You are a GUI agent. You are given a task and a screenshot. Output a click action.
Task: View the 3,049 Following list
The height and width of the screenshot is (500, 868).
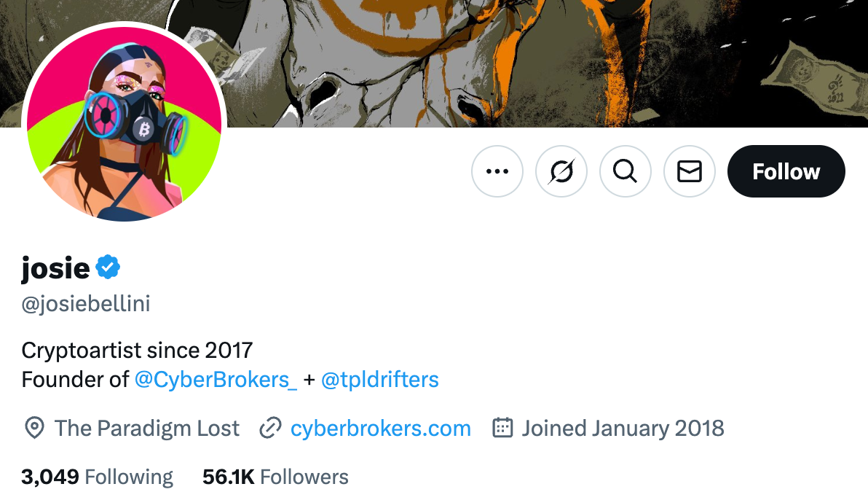[x=97, y=477]
